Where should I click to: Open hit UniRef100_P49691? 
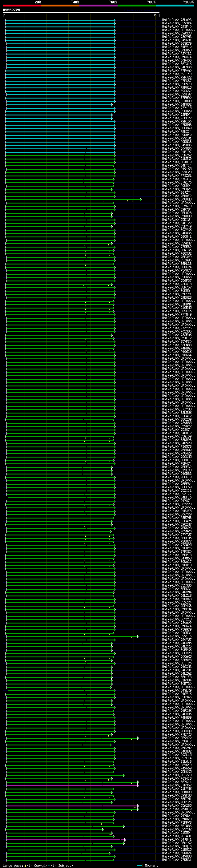click(177, 40)
